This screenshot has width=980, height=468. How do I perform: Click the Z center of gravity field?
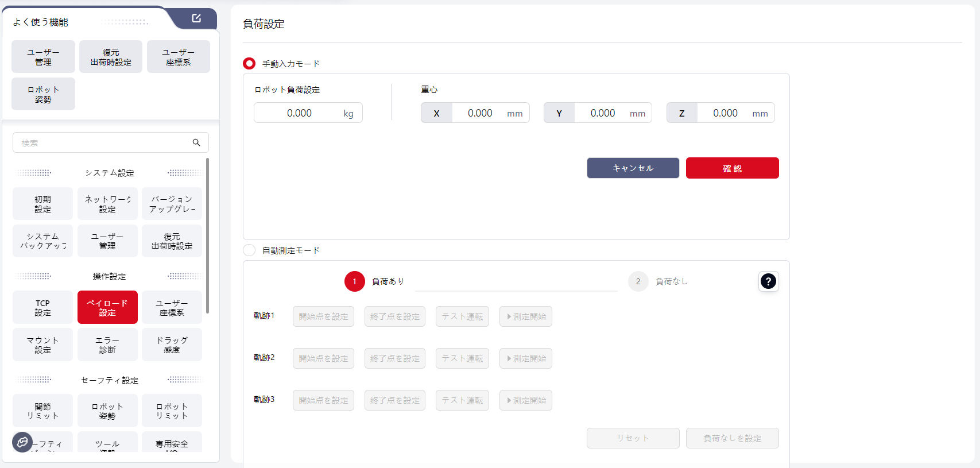coord(725,113)
